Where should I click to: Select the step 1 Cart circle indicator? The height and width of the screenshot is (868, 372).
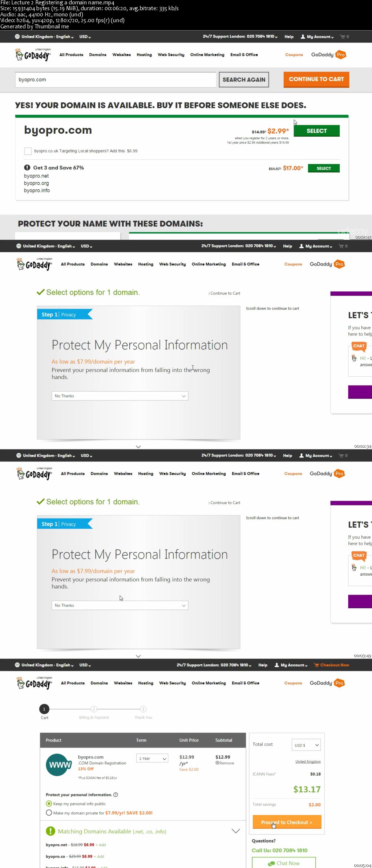pos(44,709)
